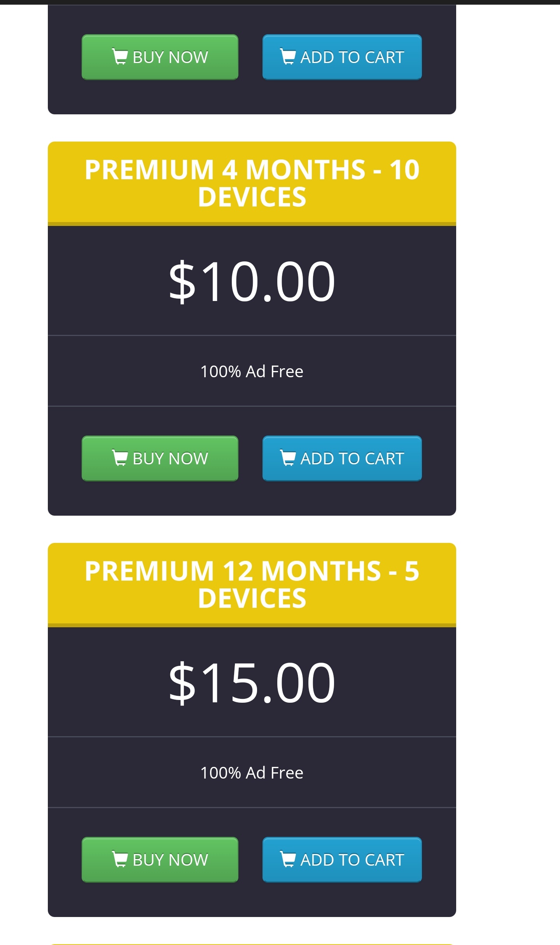Image resolution: width=560 pixels, height=945 pixels.
Task: Select the Premium 4 Months - 10 Devices heading
Action: (252, 183)
